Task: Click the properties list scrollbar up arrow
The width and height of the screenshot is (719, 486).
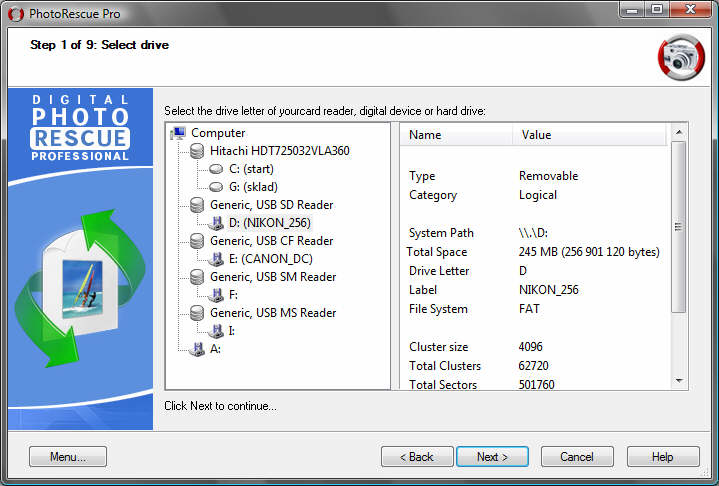Action: click(679, 133)
